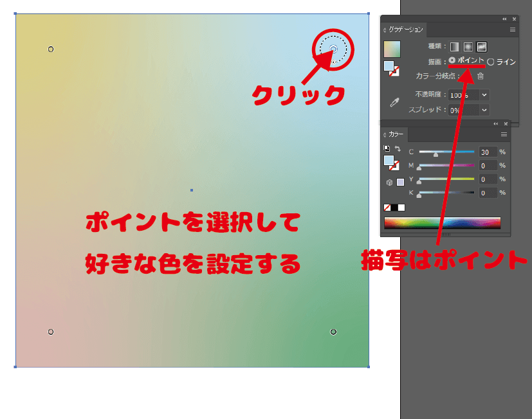The width and height of the screenshot is (532, 419).
Task: Collapse the Color panel to icons
Action: 496,124
